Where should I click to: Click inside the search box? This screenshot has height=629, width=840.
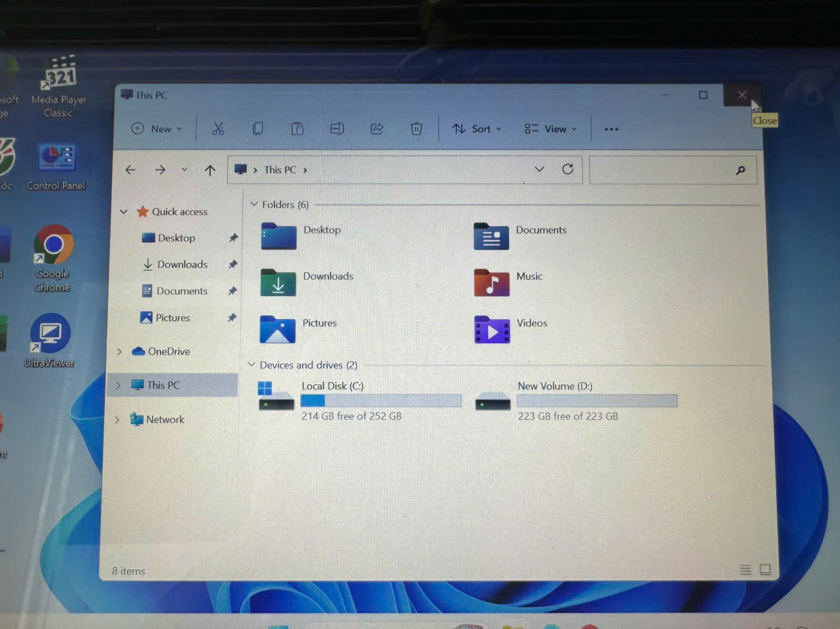pyautogui.click(x=673, y=170)
